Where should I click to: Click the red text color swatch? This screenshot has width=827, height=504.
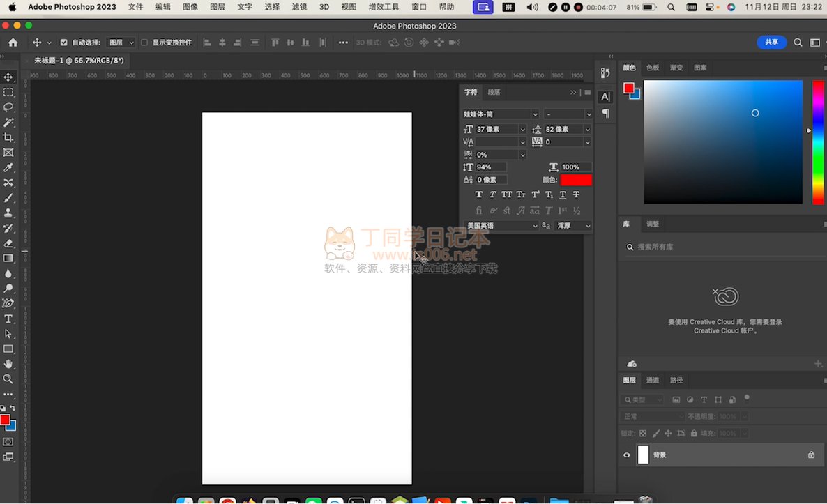(x=576, y=180)
